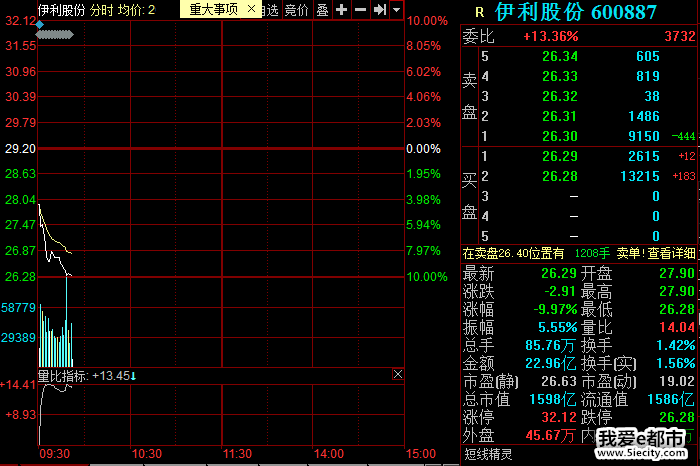
Task: Click the 量比指标 indicator title
Action: [63, 376]
